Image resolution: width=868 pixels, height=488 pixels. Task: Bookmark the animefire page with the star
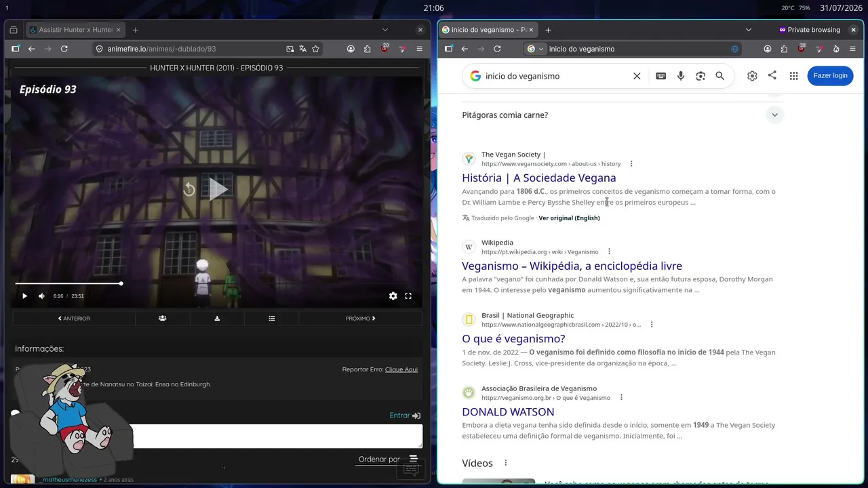(315, 49)
